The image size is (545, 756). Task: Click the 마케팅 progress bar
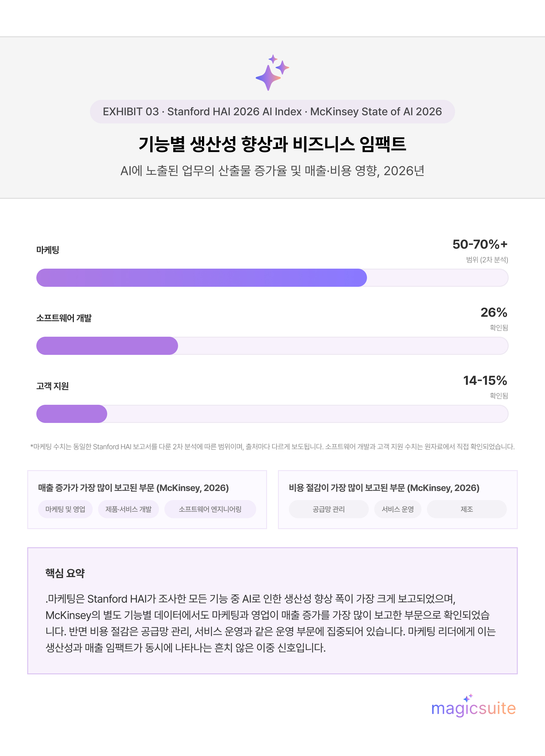tap(272, 278)
